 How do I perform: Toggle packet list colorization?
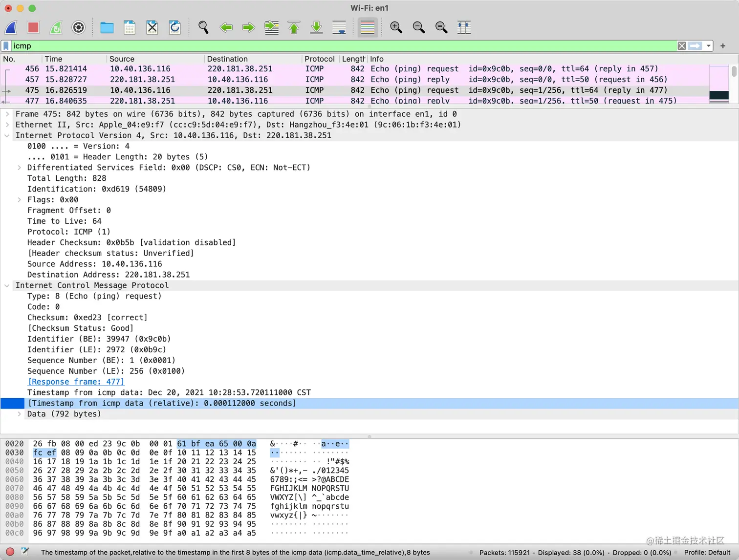click(368, 27)
